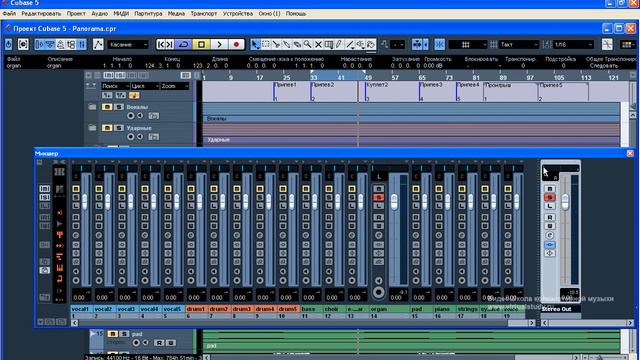Viewport: 640px width, 360px height.
Task: Mute the Вокалы folder track
Action: [x=107, y=107]
